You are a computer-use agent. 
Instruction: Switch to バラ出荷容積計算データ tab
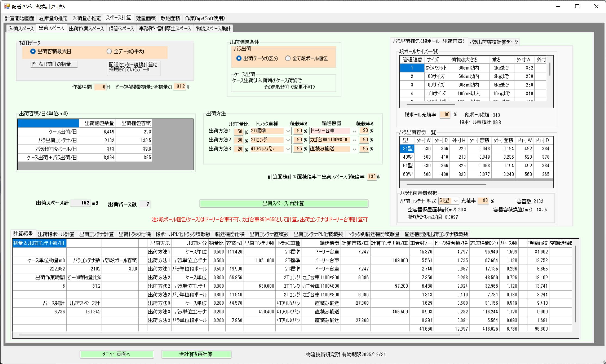pos(493,42)
